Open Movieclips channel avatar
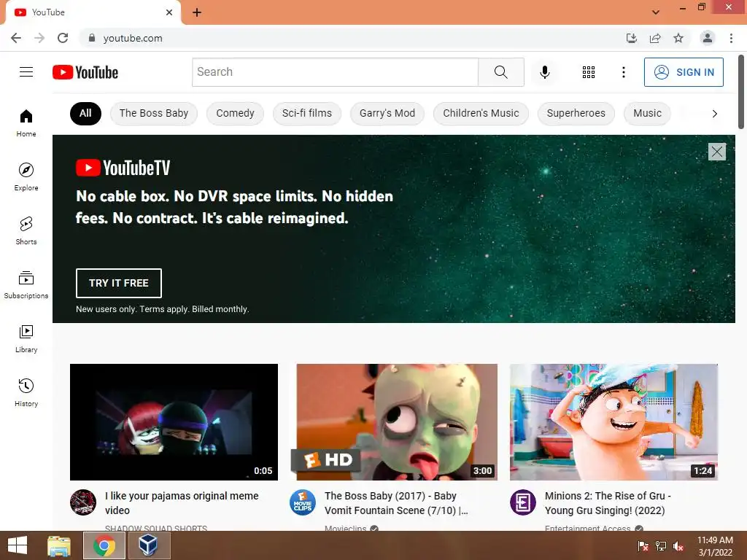The image size is (747, 560). 303,502
